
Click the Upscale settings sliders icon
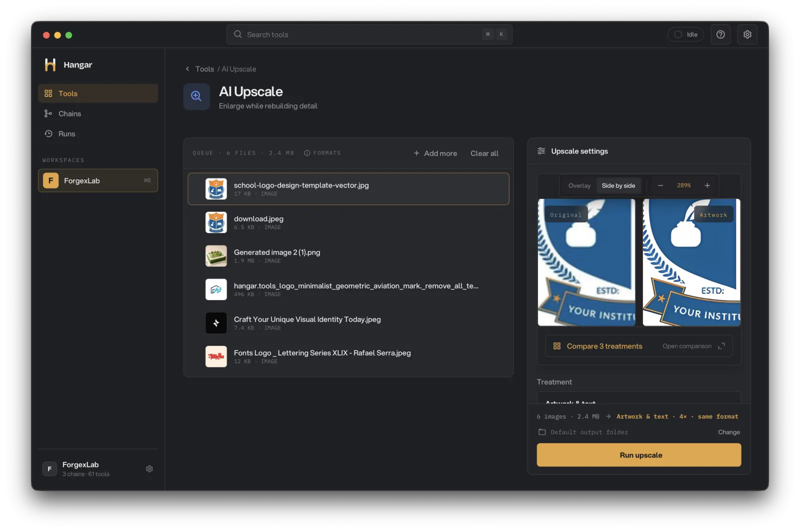[x=541, y=151]
